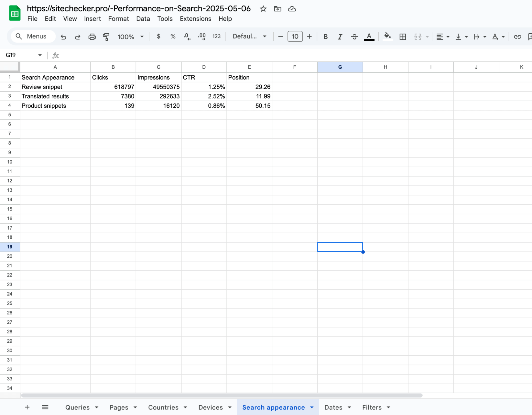532x415 pixels.
Task: Open the Edit menu
Action: pyautogui.click(x=50, y=19)
